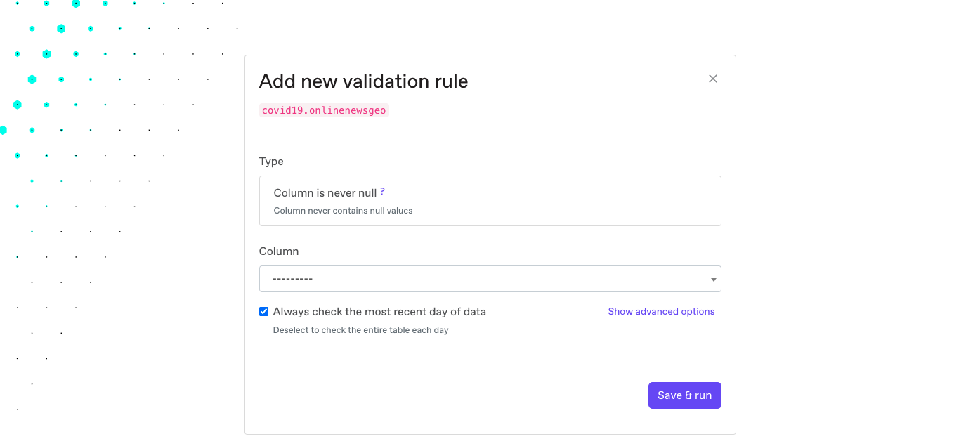Image resolution: width=980 pixels, height=446 pixels.
Task: Click the word 'run' on the purple button
Action: click(x=703, y=395)
